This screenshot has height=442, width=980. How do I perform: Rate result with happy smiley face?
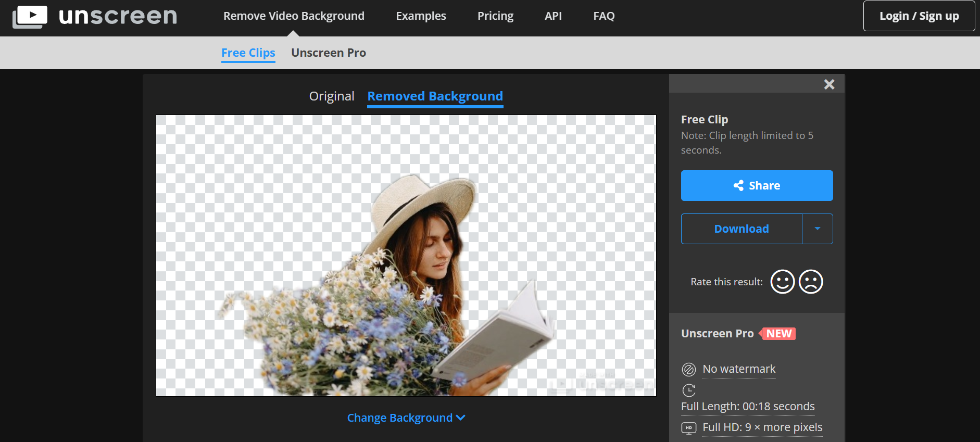pyautogui.click(x=782, y=282)
